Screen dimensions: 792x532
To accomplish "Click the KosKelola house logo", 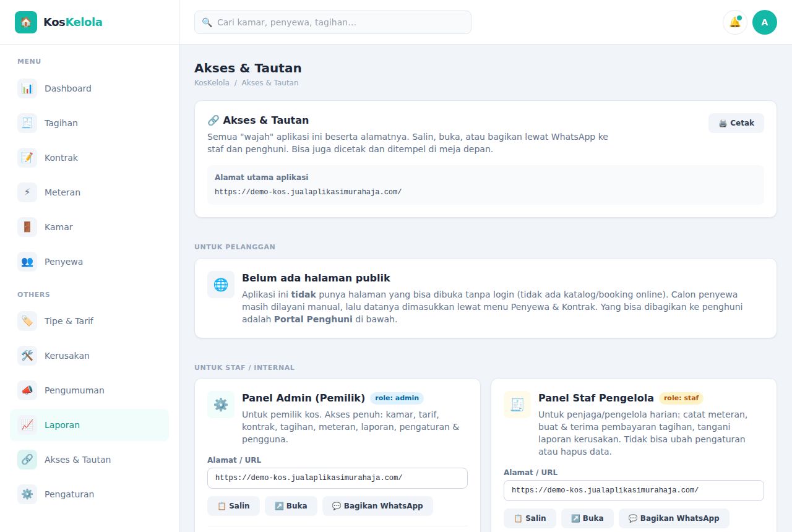I will [x=26, y=22].
